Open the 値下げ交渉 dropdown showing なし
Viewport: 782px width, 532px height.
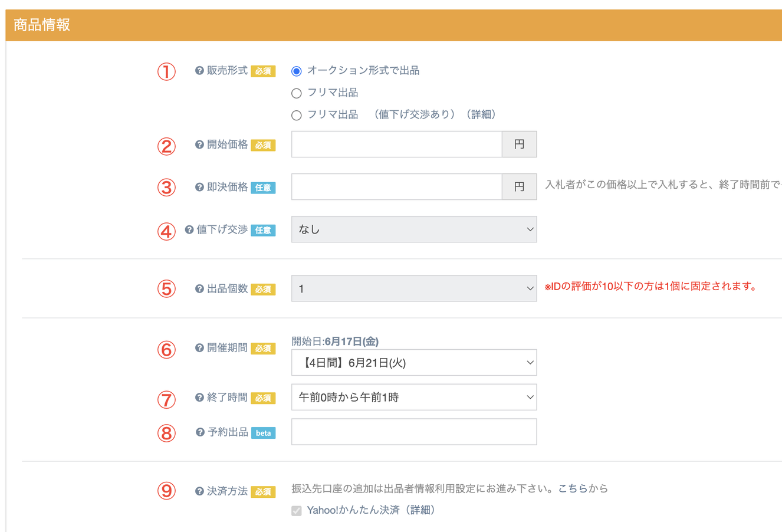pos(413,229)
